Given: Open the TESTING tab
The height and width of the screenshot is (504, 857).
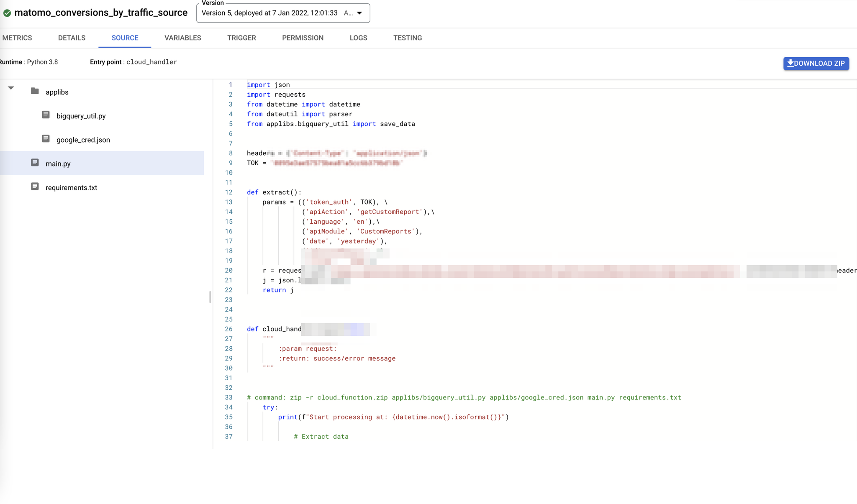Looking at the screenshot, I should 407,38.
